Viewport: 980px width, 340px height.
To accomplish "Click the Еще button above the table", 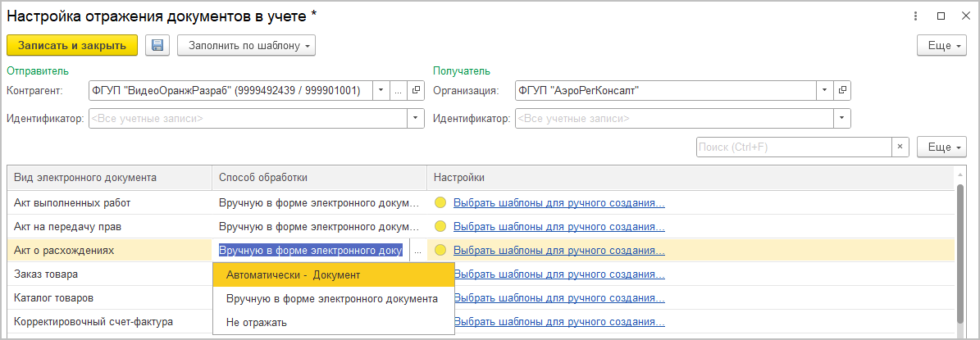I will (941, 147).
